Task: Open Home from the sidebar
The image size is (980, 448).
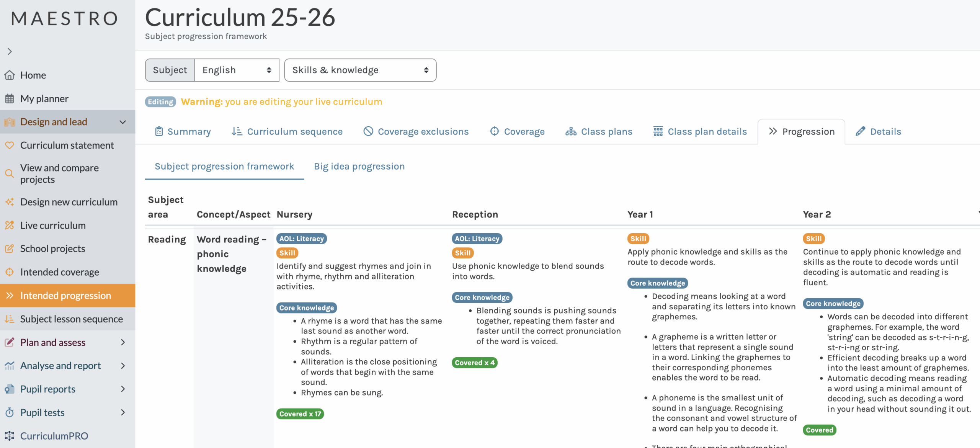Action: [x=33, y=75]
